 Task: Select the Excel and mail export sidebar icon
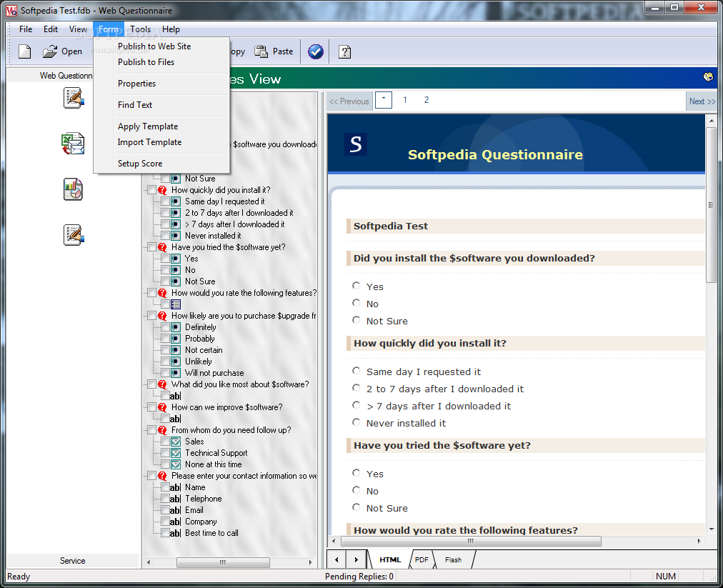click(x=73, y=144)
